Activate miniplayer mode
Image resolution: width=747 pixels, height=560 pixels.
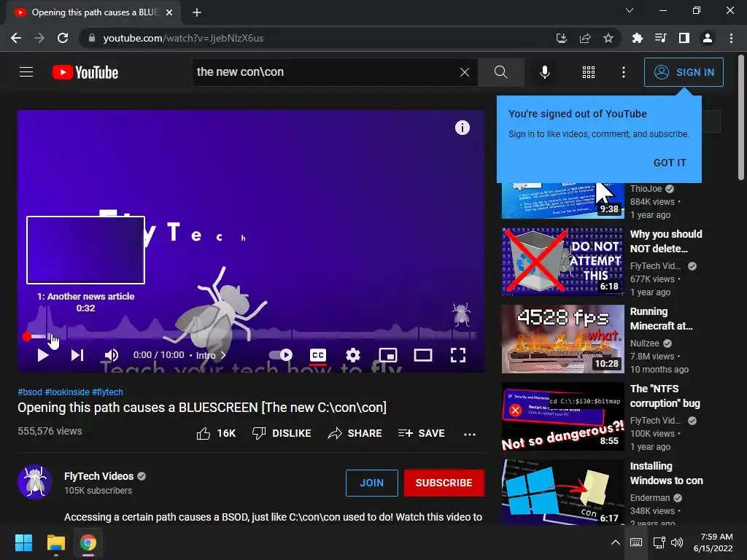pos(388,355)
